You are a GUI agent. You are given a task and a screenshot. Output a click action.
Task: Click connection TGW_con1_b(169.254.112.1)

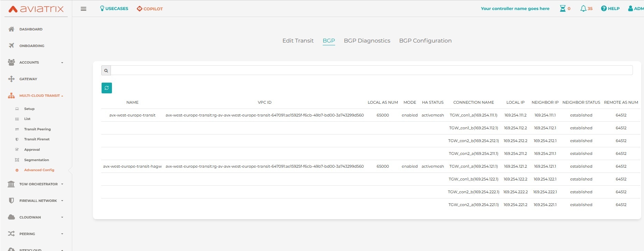pos(473,128)
